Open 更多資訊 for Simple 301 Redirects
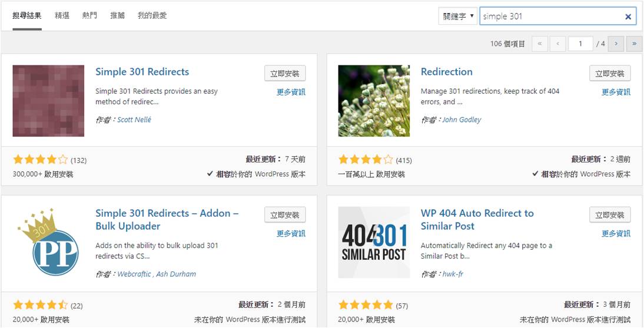This screenshot has height=328, width=644. click(x=291, y=92)
